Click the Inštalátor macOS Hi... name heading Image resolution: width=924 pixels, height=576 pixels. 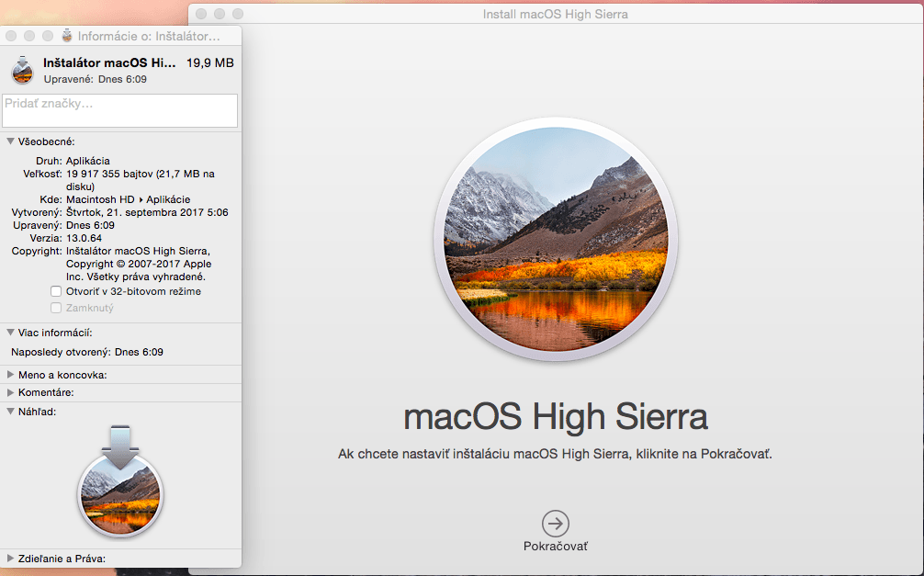tap(109, 62)
